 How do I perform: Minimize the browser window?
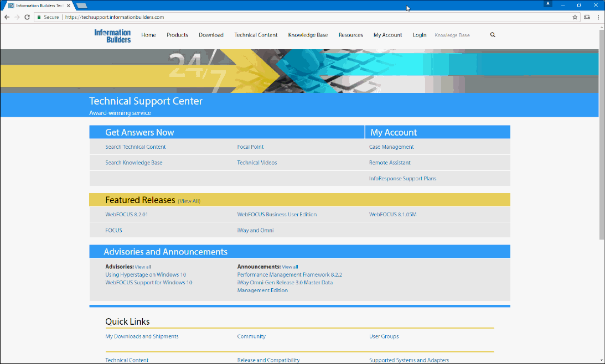(563, 4)
